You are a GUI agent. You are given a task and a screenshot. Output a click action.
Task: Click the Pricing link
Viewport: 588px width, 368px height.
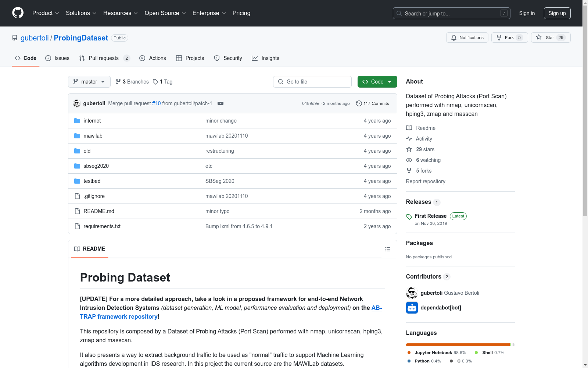pyautogui.click(x=241, y=13)
